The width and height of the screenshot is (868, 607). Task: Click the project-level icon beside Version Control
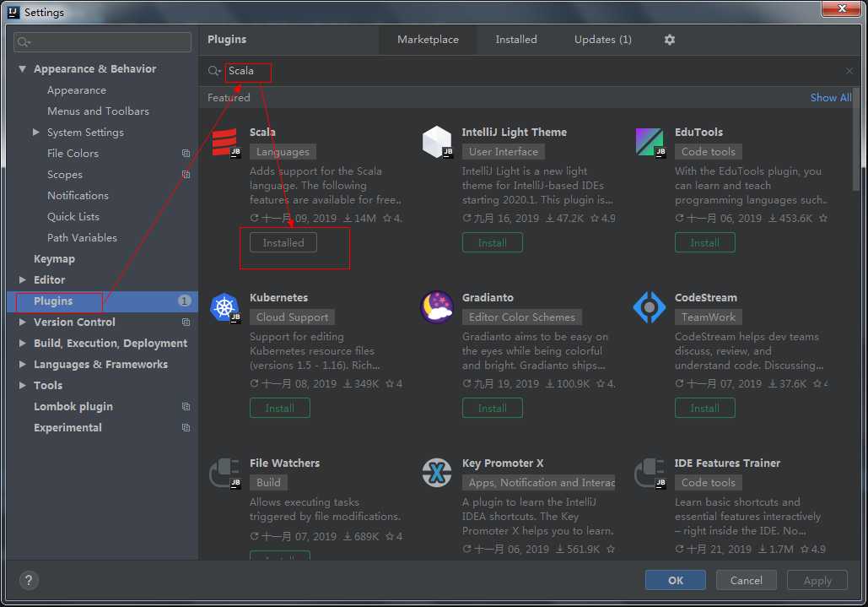point(186,322)
